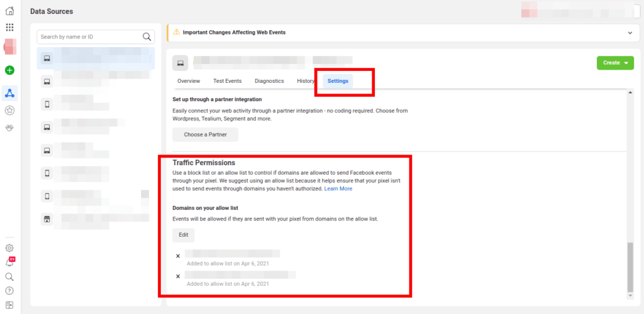Open the help question mark icon
Viewport: 644px width, 314px height.
point(9,291)
